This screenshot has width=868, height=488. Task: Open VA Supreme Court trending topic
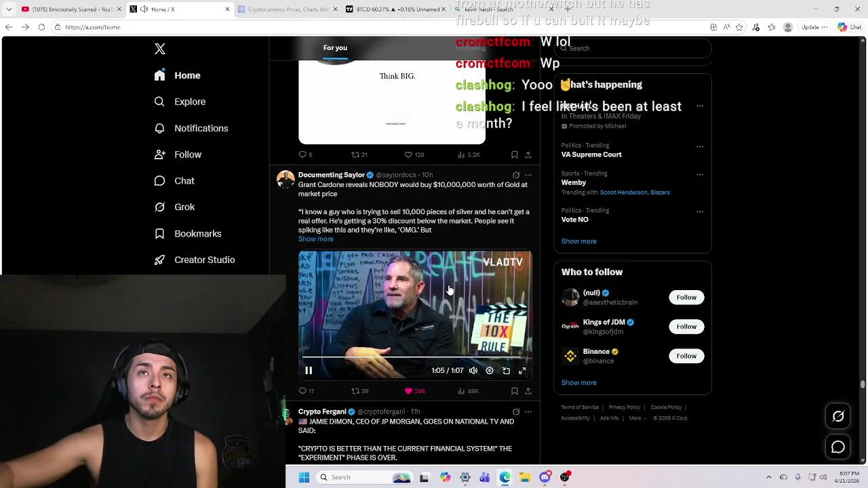[x=591, y=155]
